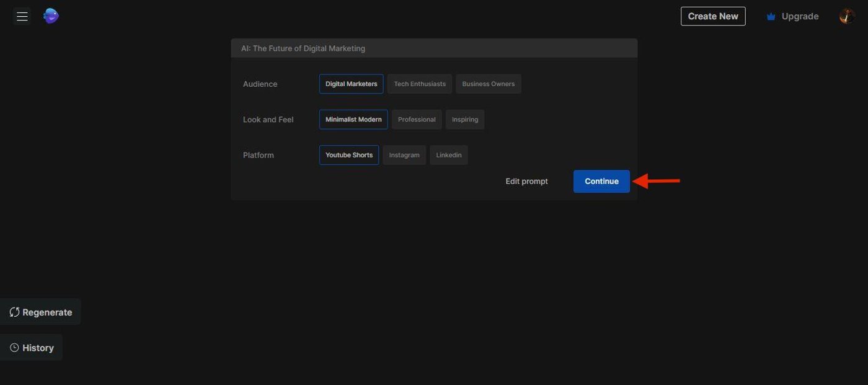This screenshot has height=385, width=868.
Task: Choose Linkedin as the platform
Action: pyautogui.click(x=448, y=154)
